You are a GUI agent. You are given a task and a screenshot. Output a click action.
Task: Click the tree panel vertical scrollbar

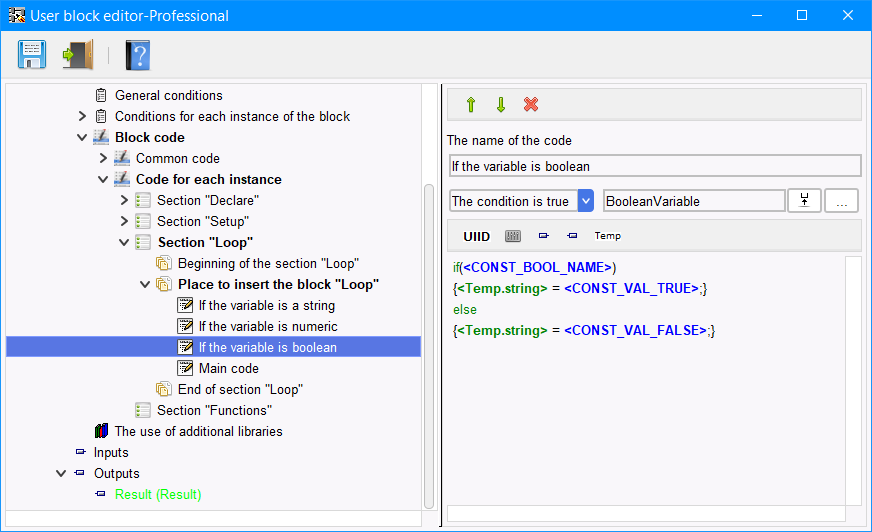(x=429, y=346)
